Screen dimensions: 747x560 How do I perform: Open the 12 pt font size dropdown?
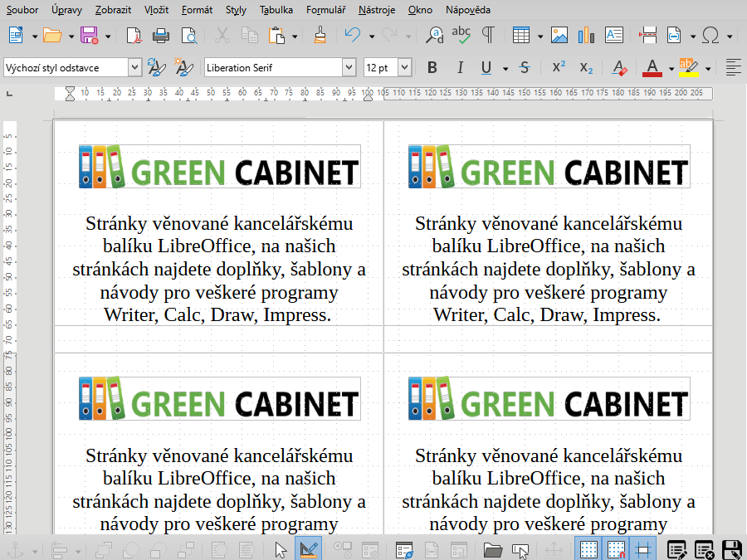click(405, 68)
